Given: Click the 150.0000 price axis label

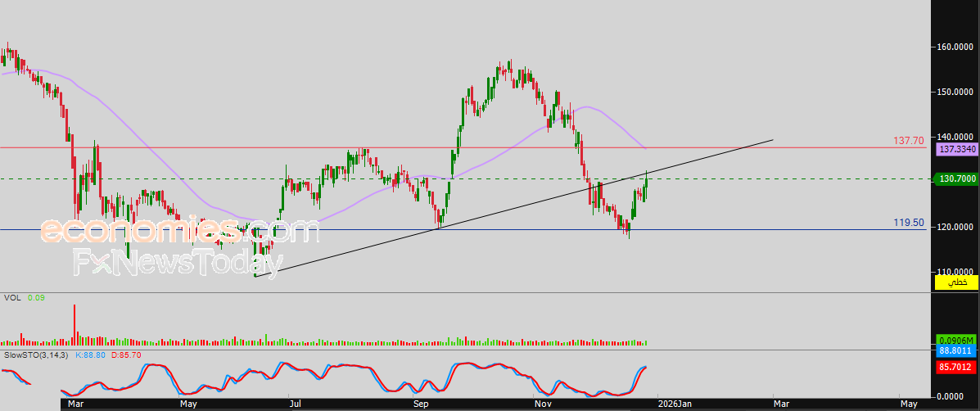Looking at the screenshot, I should click(x=955, y=93).
